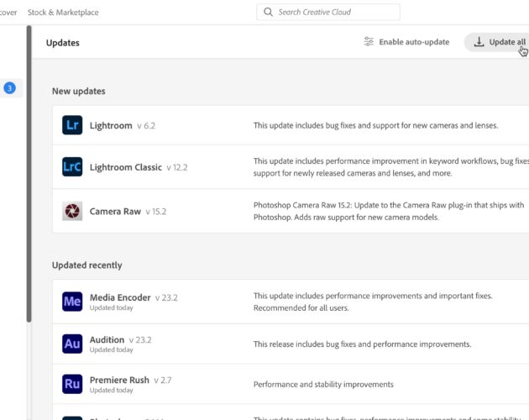This screenshot has width=529, height=420.
Task: Click the auto-update sliders icon
Action: click(369, 41)
